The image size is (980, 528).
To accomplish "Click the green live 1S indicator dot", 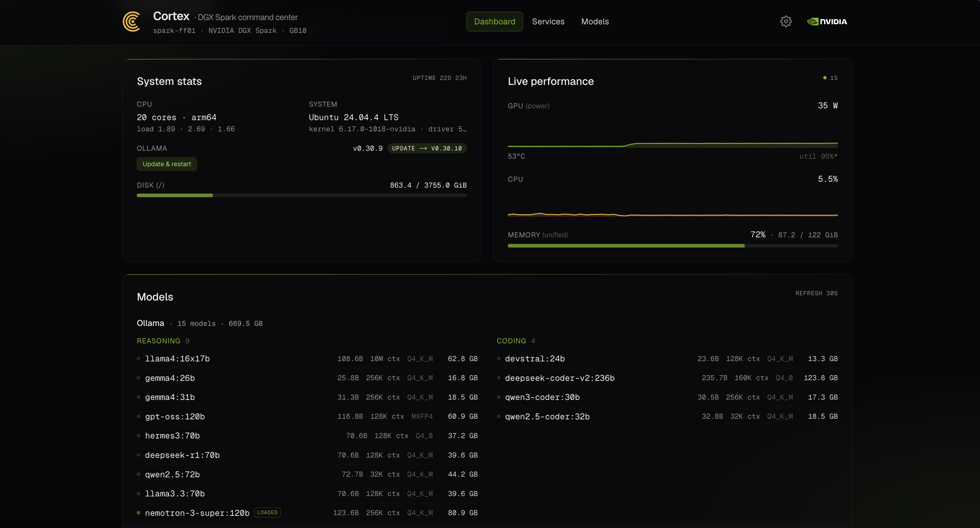I will pyautogui.click(x=824, y=78).
